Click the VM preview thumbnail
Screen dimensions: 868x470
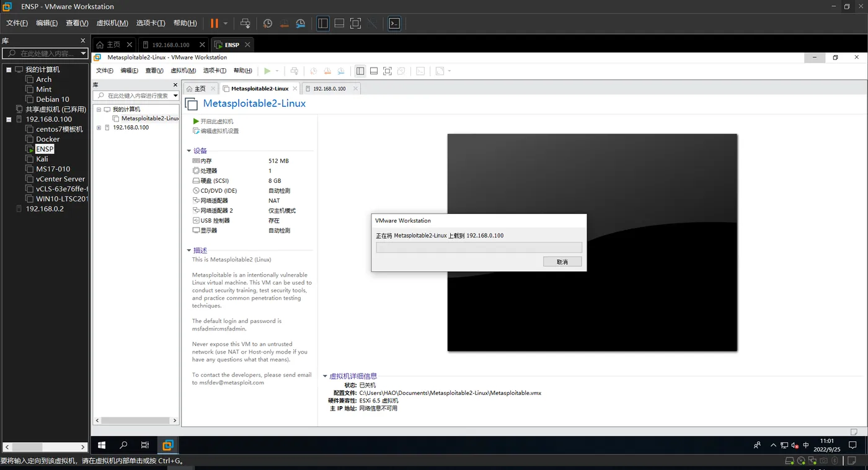(592, 242)
